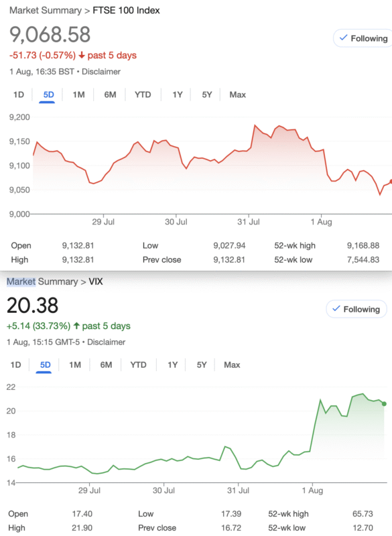Viewport: 392px width, 536px height.
Task: Select the 1D tab in FTSE 100 chart
Action: [19, 94]
